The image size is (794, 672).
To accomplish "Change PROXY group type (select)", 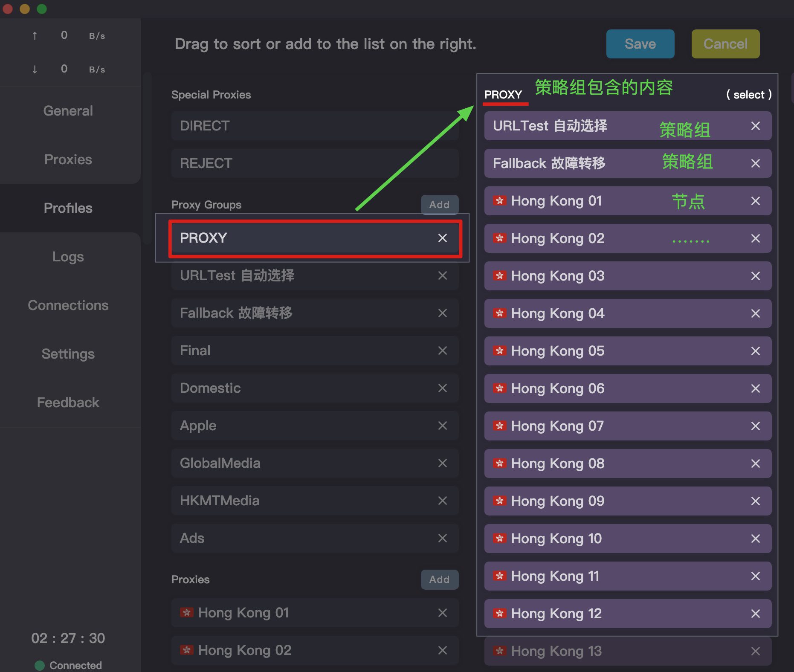I will click(x=749, y=95).
